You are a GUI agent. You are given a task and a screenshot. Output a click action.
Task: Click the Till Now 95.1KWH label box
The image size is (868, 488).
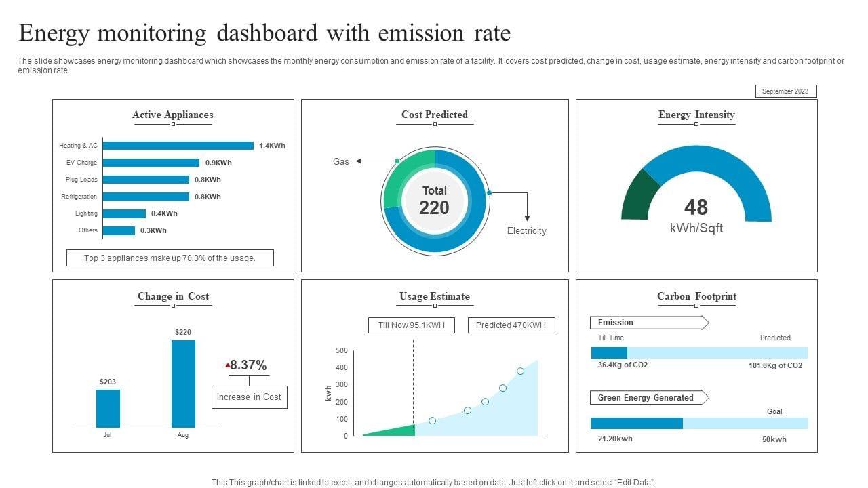412,325
